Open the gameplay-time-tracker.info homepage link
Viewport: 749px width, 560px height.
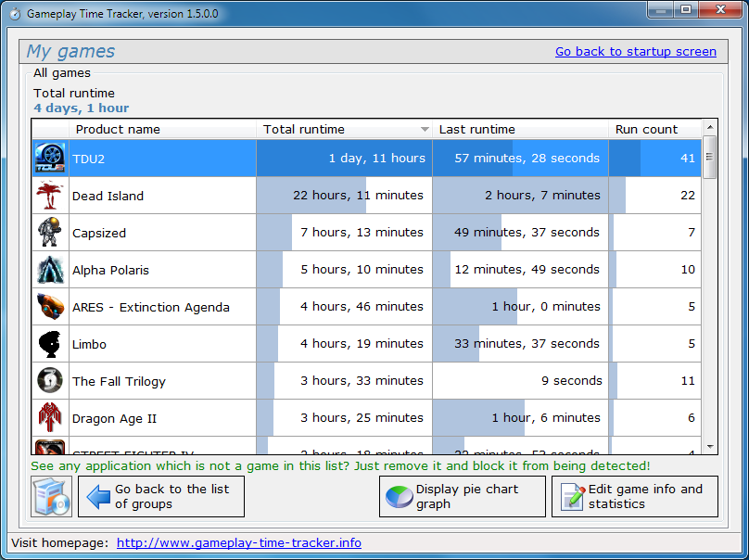[x=238, y=543]
